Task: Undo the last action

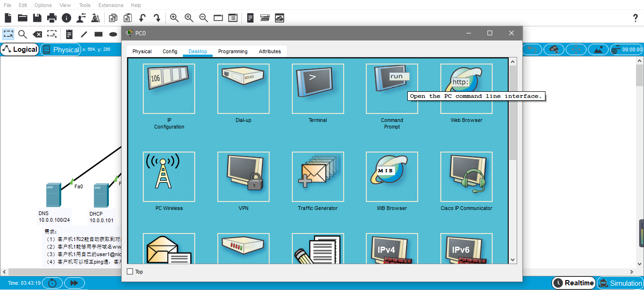Action: tap(142, 18)
